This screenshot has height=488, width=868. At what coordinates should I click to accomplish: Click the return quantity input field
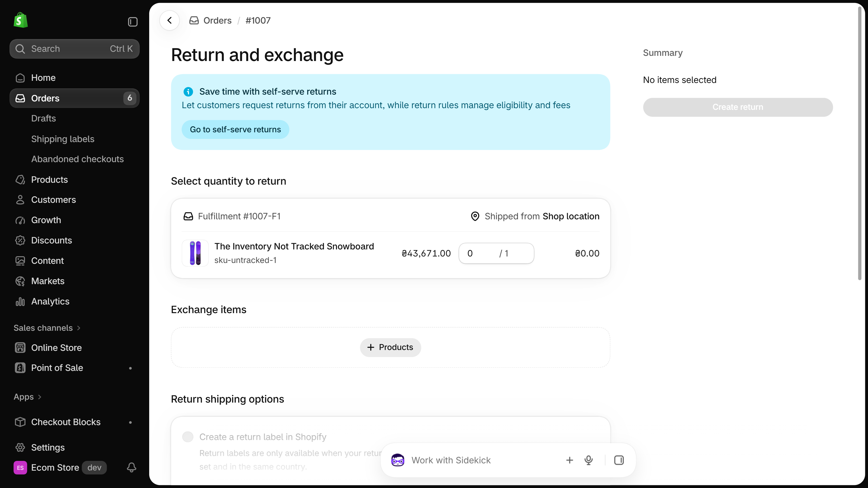[x=496, y=253]
